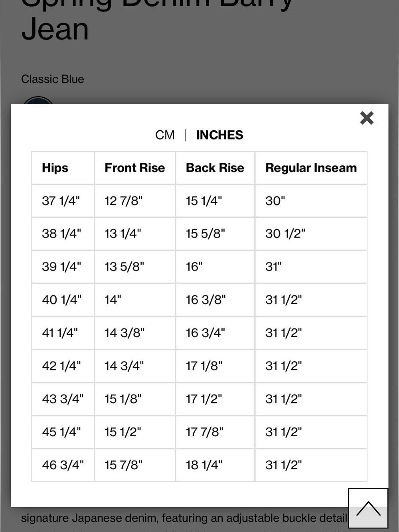The image size is (399, 532).
Task: Tap the scroll-to-top arrow button
Action: 368,508
